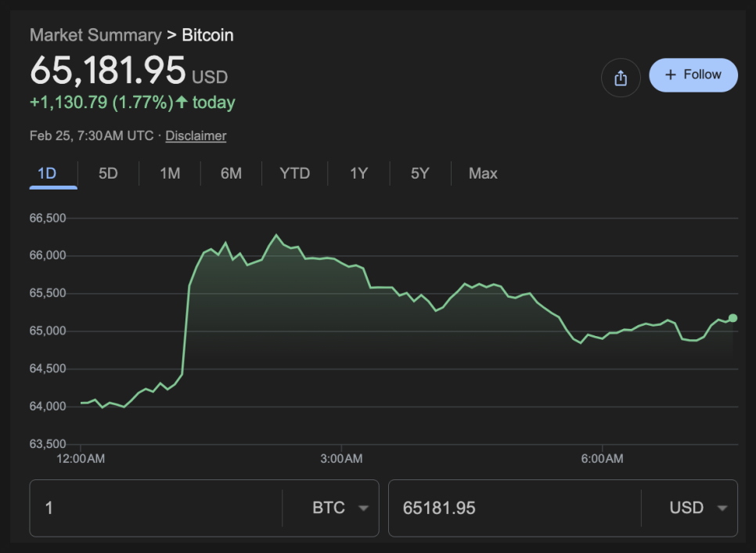
Task: Click the green up arrow indicator
Action: pyautogui.click(x=182, y=102)
